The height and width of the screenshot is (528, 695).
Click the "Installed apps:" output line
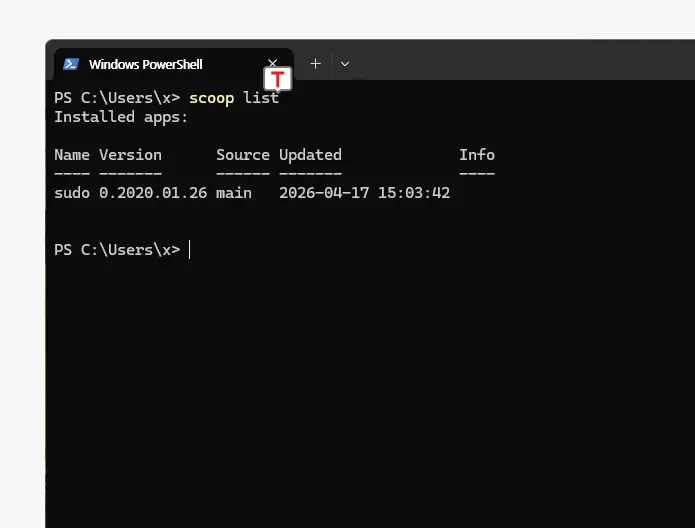(121, 117)
